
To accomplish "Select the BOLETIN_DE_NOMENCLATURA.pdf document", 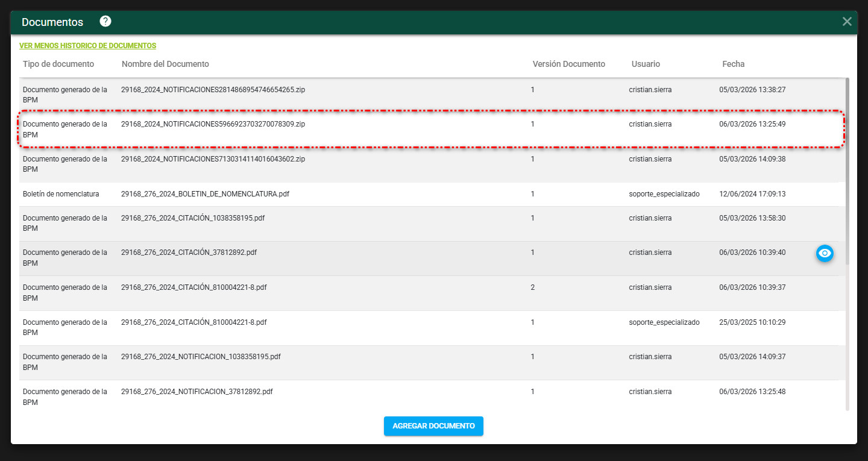I will tap(205, 194).
